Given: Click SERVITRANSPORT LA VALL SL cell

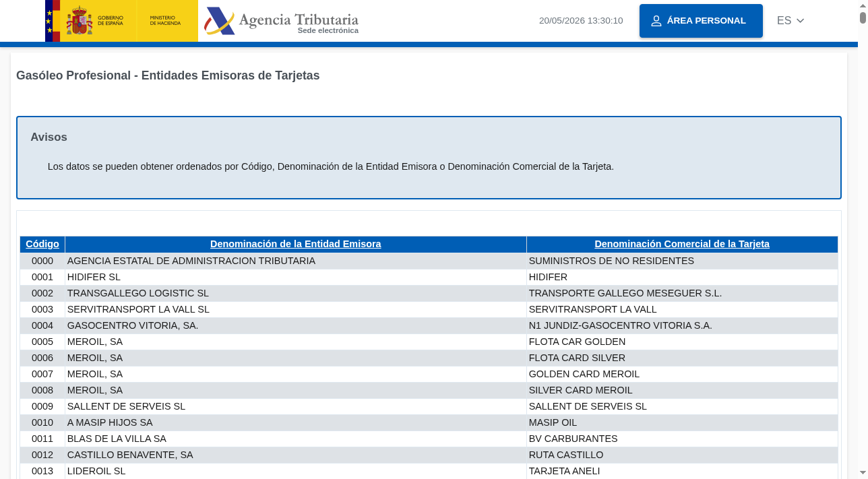Looking at the screenshot, I should tap(296, 309).
